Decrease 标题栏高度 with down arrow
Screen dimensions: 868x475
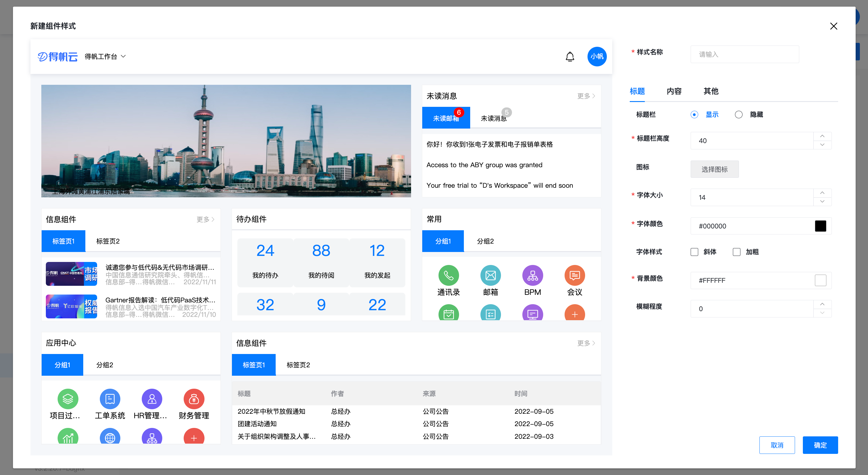822,145
